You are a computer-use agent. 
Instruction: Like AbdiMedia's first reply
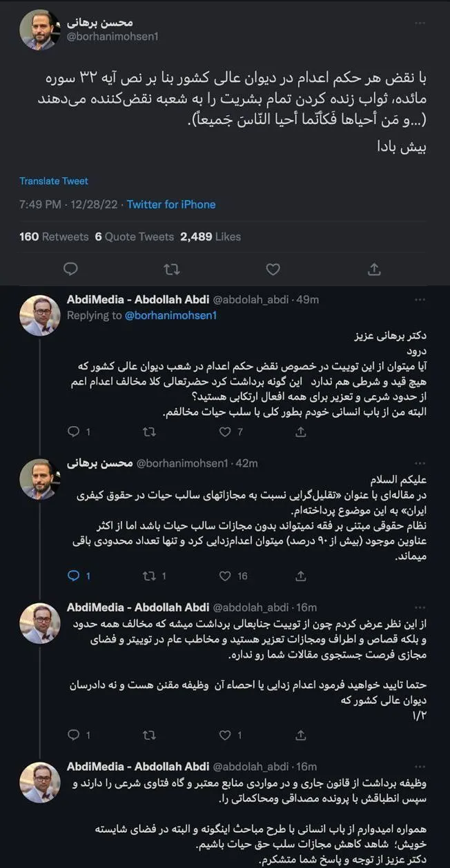[x=224, y=432]
